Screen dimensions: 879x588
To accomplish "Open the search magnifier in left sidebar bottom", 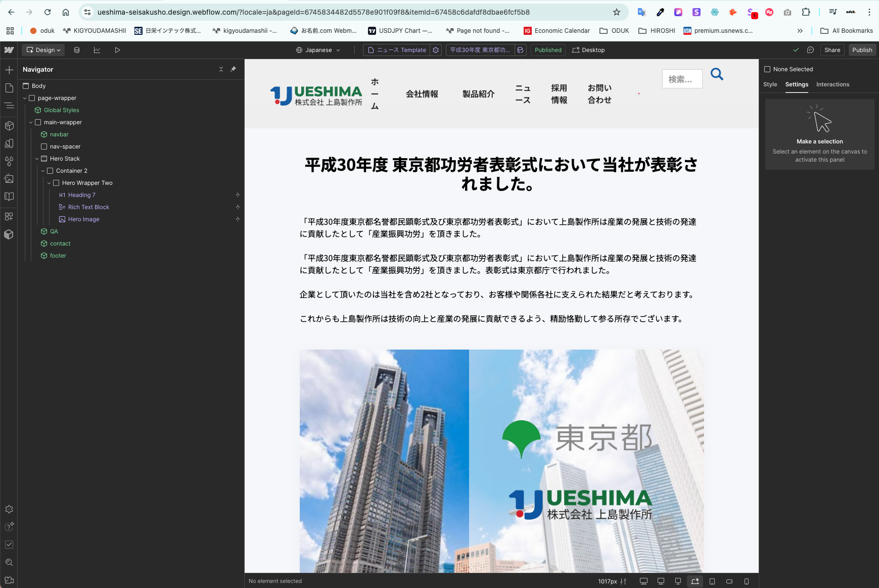I will 9,562.
